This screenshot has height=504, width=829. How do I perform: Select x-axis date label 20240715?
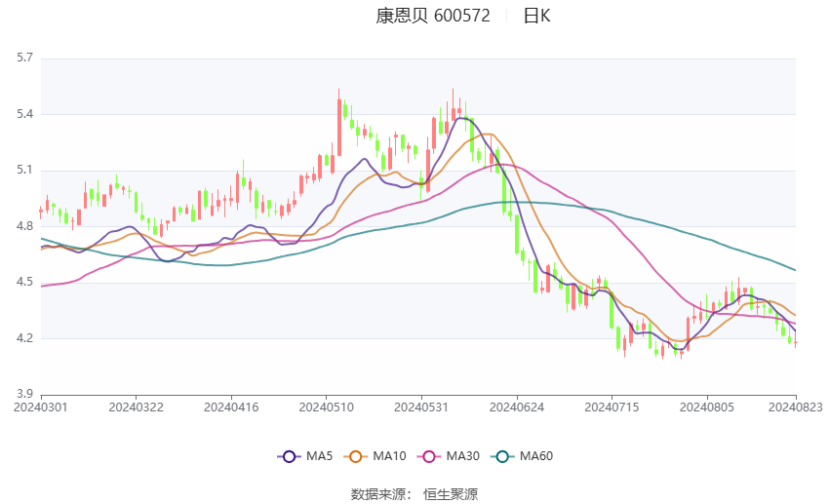(612, 407)
